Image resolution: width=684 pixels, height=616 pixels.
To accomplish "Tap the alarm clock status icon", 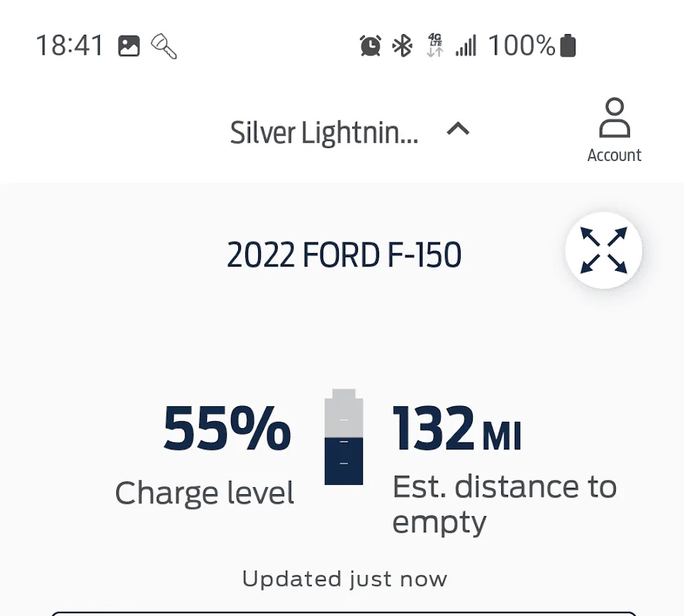I will [x=370, y=47].
